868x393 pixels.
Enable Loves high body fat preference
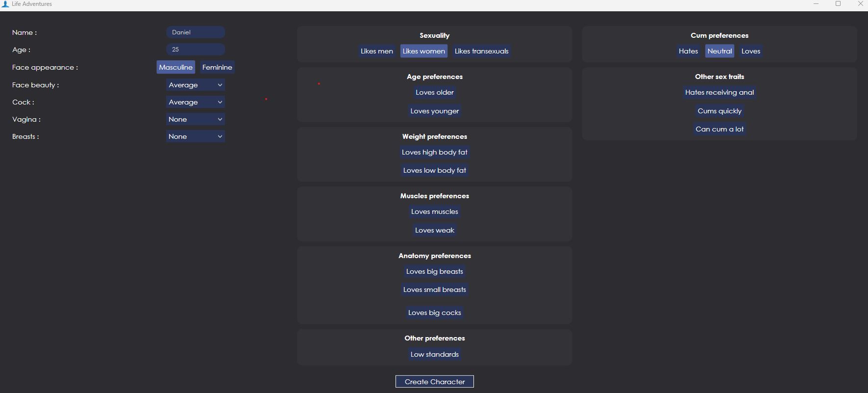click(434, 152)
